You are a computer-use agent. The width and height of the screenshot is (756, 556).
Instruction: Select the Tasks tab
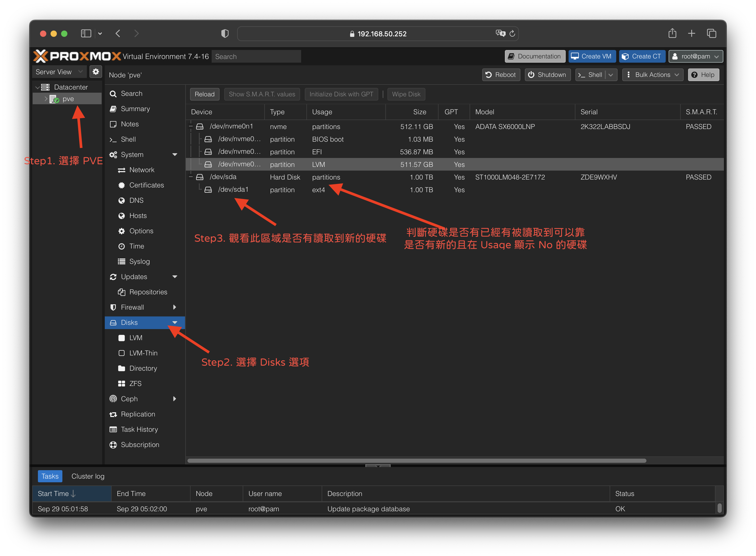pos(50,476)
